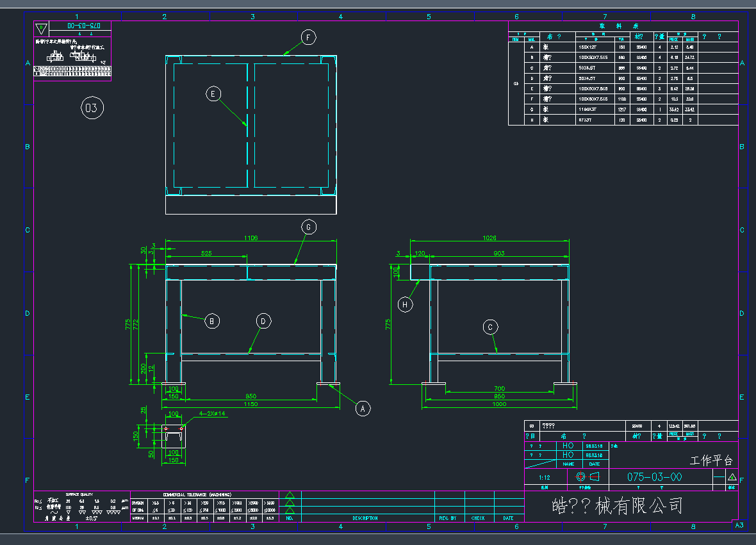Select drawing number 075-03-00 in the title block
The width and height of the screenshot is (756, 545).
coord(654,477)
